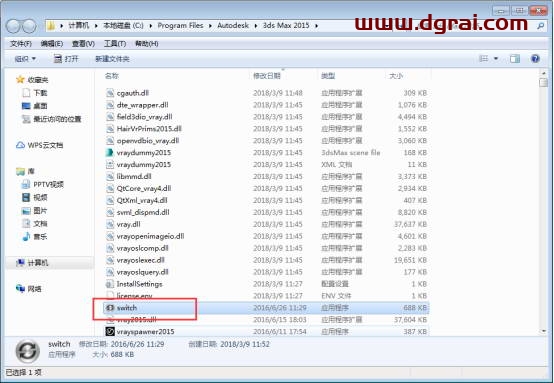Select 文档 library
Screen dimensions: 554x383
[x=40, y=224]
